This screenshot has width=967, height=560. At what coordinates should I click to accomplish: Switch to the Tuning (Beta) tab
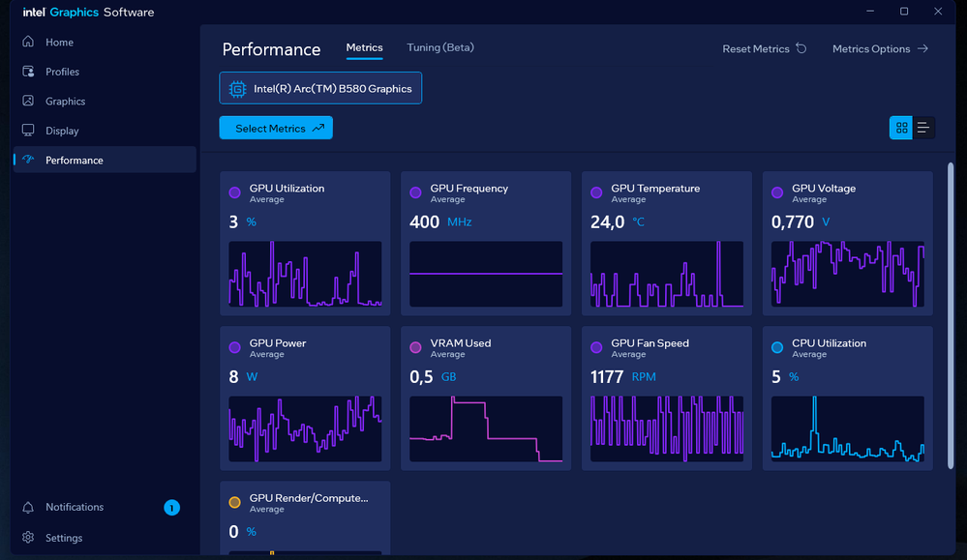[x=440, y=47]
